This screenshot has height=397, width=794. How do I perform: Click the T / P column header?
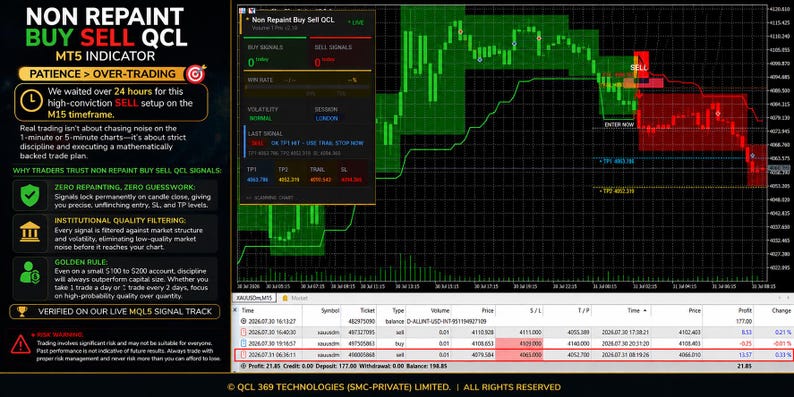[x=583, y=310]
